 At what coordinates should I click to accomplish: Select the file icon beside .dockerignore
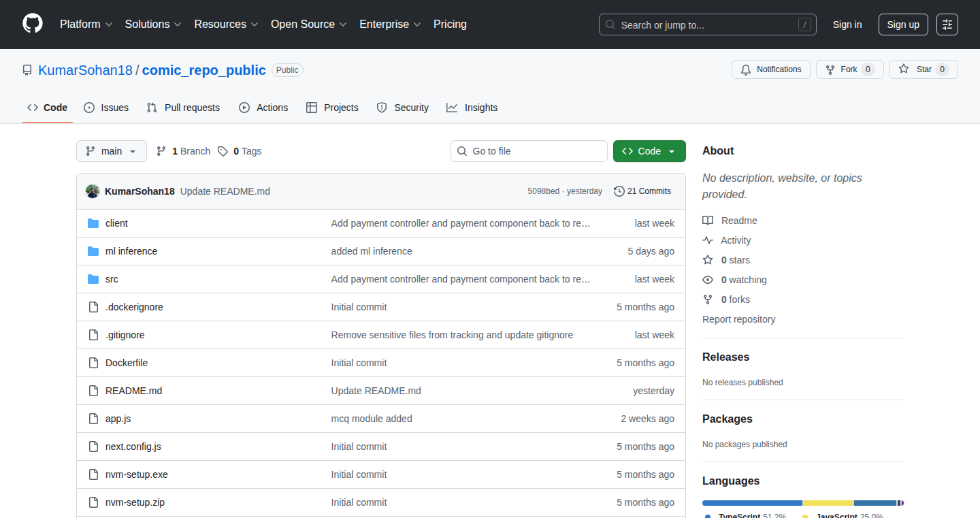click(x=93, y=307)
